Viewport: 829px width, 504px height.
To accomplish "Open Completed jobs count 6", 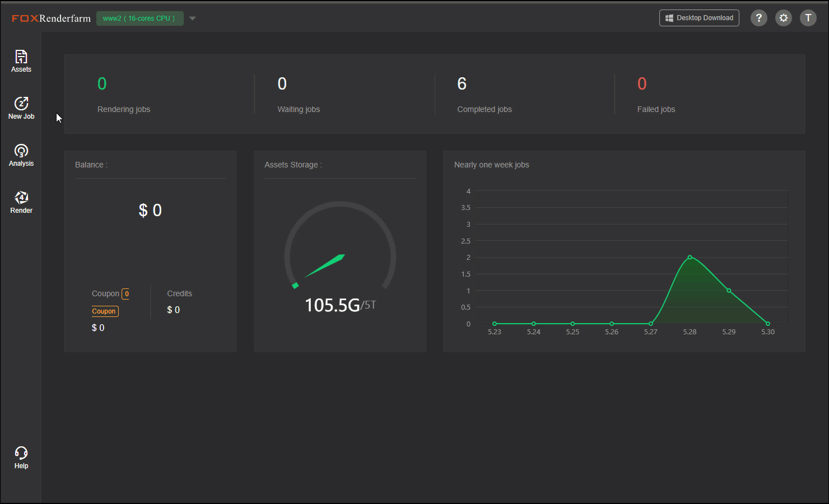I will 462,83.
